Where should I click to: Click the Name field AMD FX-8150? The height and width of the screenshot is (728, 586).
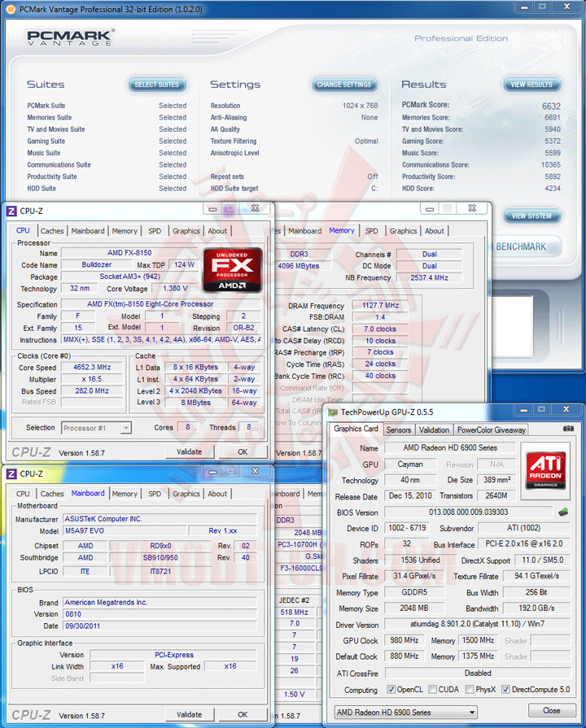pos(129,253)
